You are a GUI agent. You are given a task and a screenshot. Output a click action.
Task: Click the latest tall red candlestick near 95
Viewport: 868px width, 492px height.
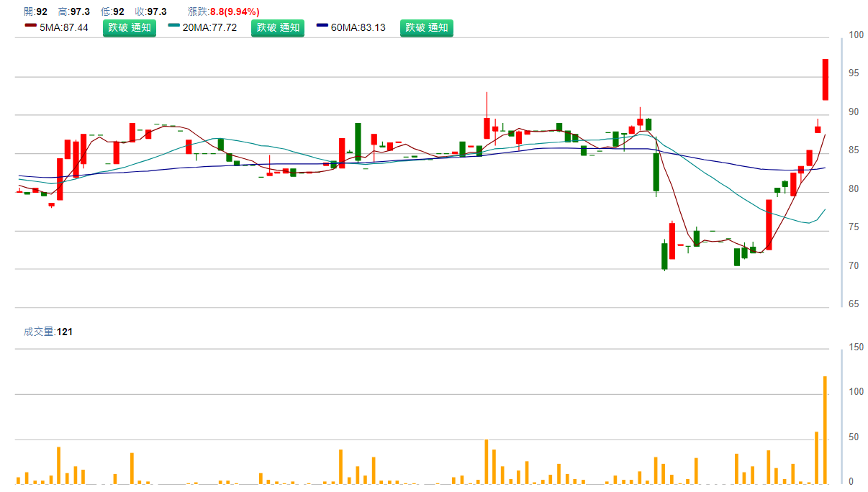[x=826, y=79]
